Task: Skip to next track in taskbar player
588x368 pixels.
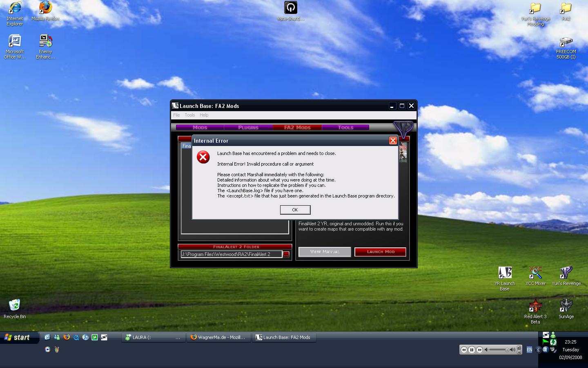Action: tap(480, 350)
